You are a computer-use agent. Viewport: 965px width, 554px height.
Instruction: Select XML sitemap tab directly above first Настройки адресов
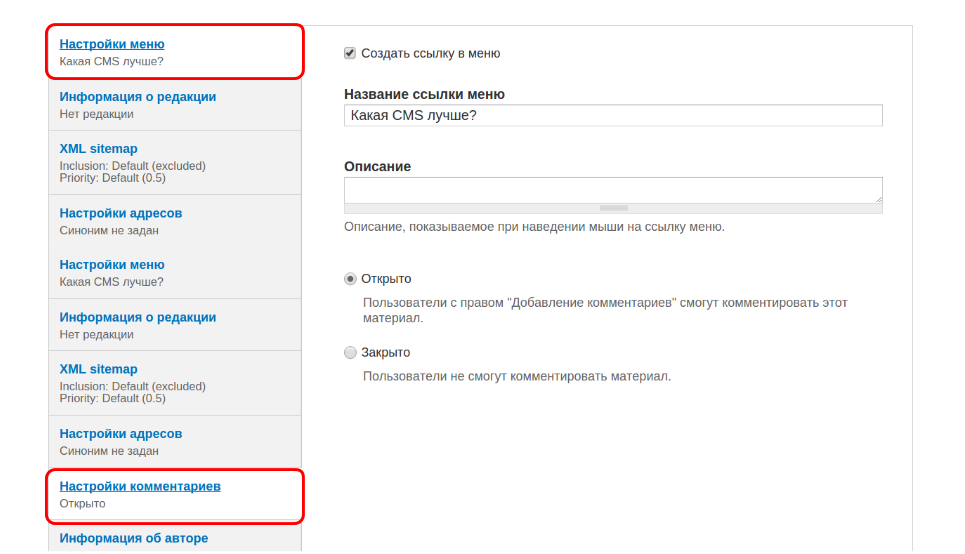98,149
